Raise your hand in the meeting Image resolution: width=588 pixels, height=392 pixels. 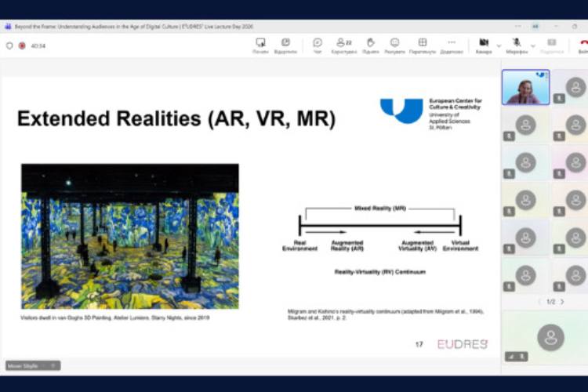tap(369, 44)
